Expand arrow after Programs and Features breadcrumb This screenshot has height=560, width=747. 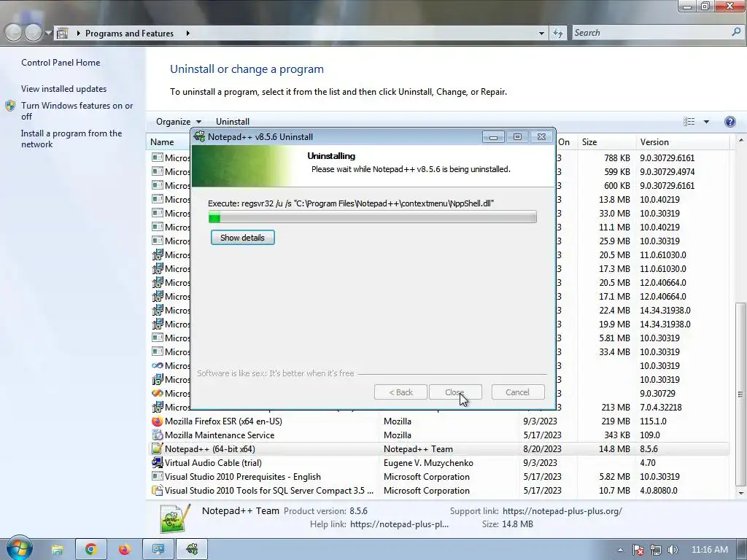click(187, 34)
